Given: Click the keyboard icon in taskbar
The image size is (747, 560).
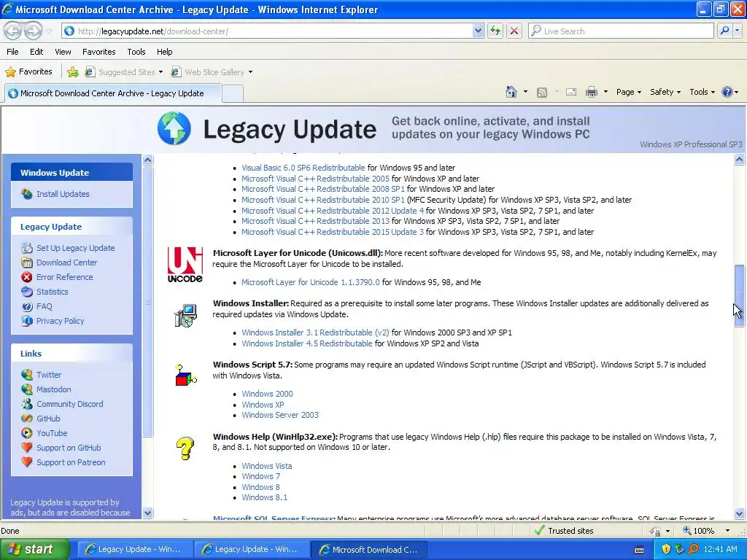Looking at the screenshot, I should coord(639,550).
